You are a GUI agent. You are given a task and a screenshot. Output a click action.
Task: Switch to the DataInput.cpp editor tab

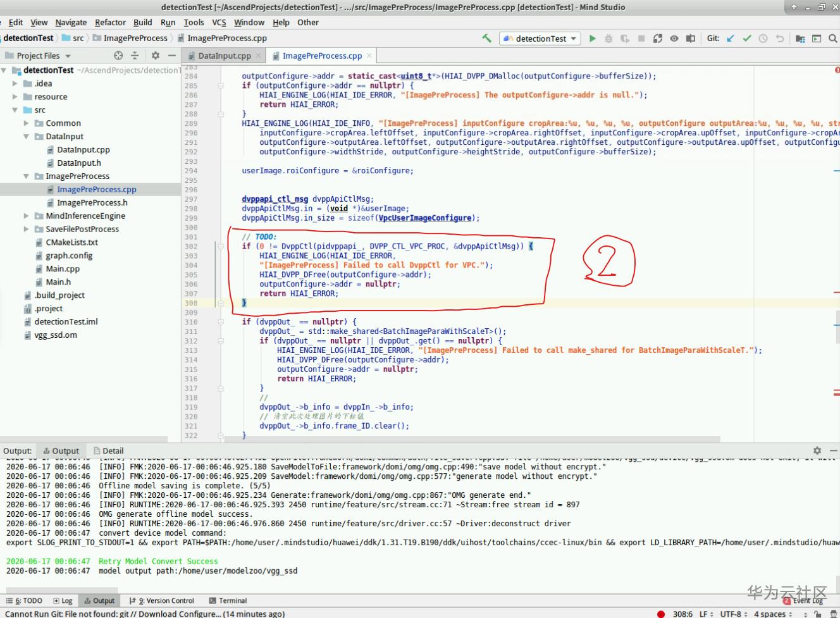coord(225,56)
